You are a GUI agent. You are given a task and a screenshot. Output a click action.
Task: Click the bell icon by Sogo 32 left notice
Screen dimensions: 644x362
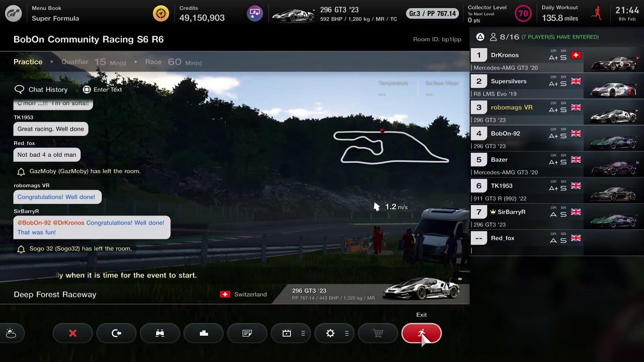click(21, 249)
